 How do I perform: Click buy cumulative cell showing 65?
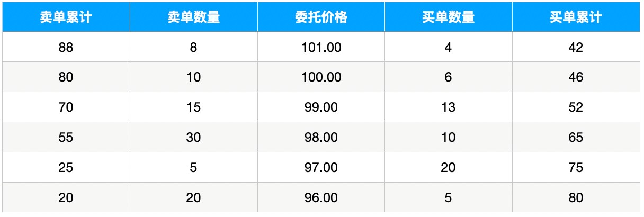pyautogui.click(x=576, y=138)
